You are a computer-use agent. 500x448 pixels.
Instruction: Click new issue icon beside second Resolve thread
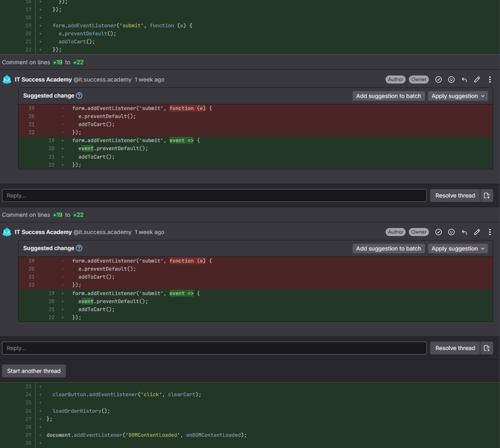click(x=487, y=348)
